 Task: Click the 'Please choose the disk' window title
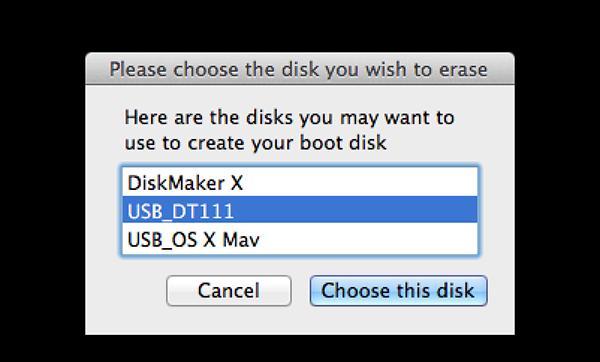(x=298, y=70)
